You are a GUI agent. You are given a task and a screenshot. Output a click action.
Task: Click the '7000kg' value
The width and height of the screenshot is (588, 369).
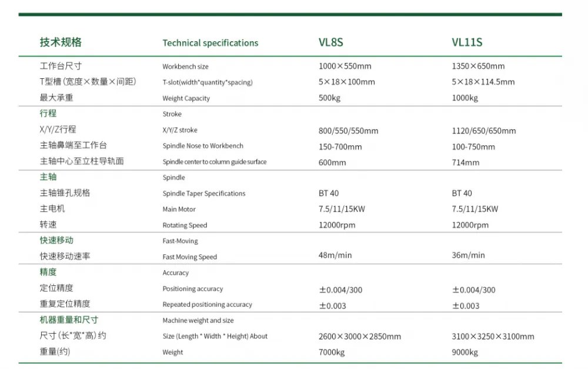coord(332,353)
